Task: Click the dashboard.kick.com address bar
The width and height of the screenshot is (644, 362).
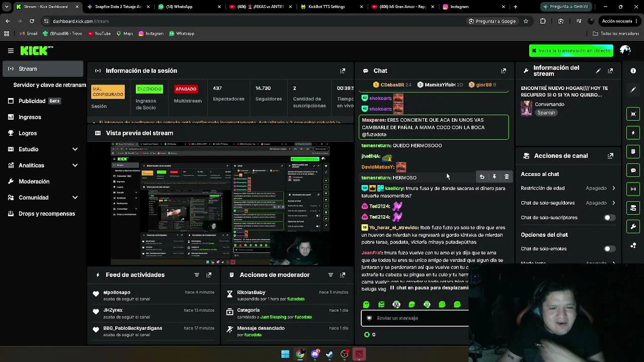Action: tap(252, 21)
